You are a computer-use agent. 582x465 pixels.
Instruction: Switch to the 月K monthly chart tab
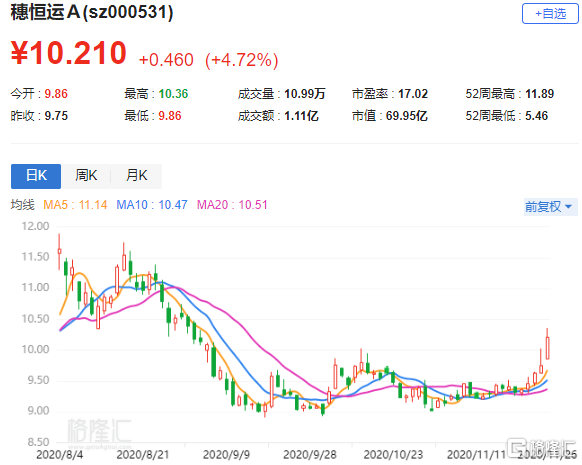[x=137, y=176]
